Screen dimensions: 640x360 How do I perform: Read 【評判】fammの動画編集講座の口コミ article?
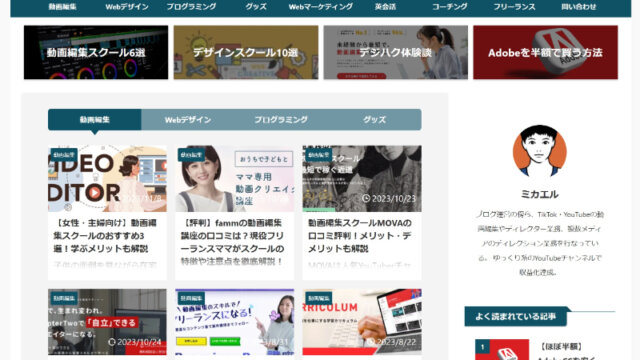point(233,242)
